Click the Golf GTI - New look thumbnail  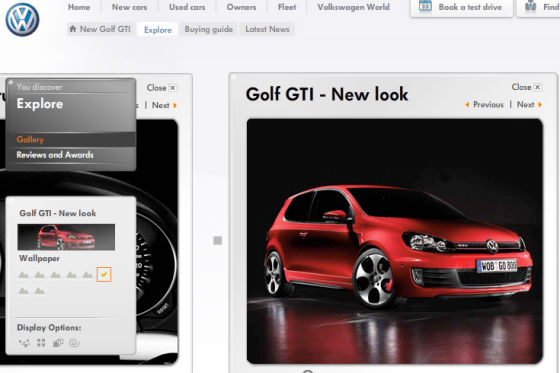(x=66, y=237)
